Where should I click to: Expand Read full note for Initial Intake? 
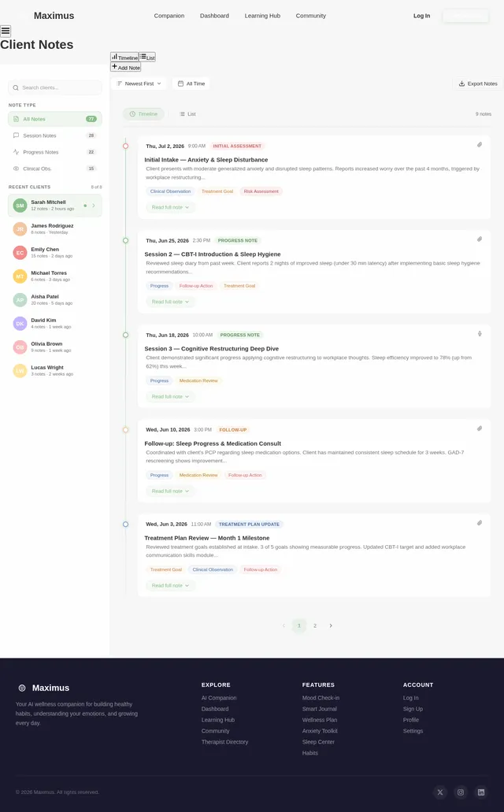pos(170,207)
